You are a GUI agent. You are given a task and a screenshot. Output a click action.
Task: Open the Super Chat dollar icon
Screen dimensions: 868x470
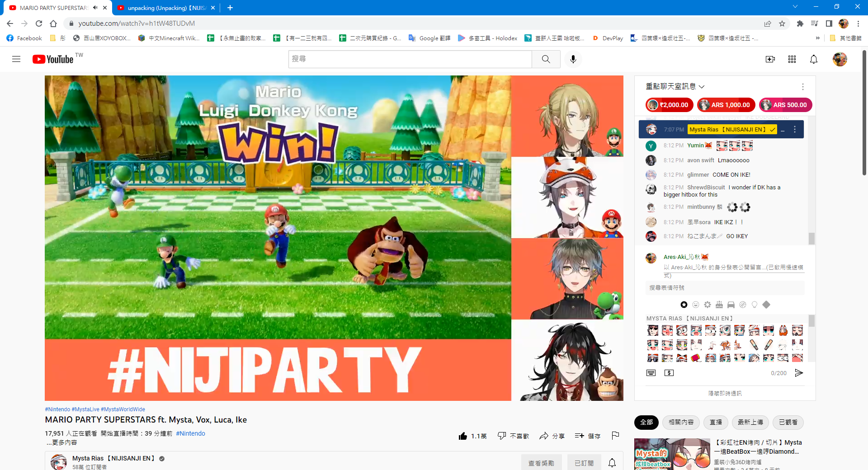[x=669, y=373]
